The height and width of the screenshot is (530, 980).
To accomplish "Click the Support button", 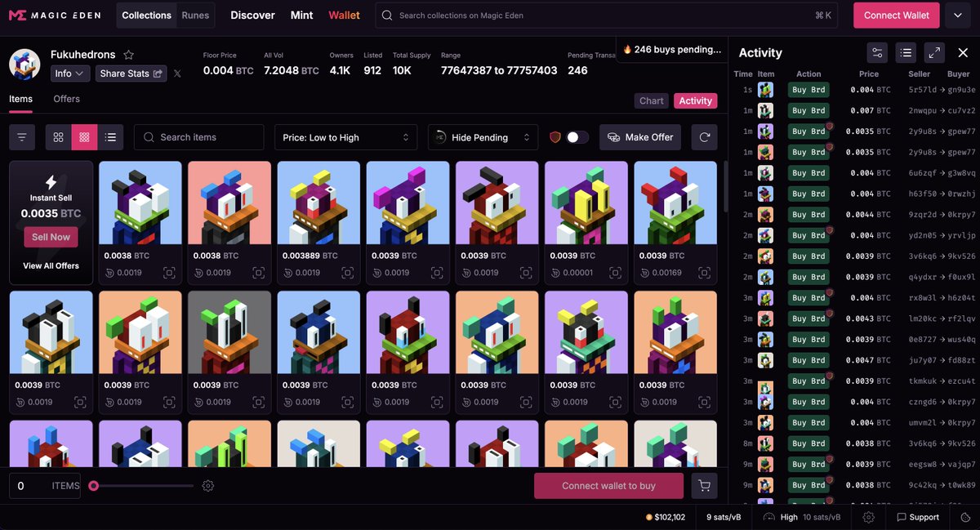I will [918, 517].
